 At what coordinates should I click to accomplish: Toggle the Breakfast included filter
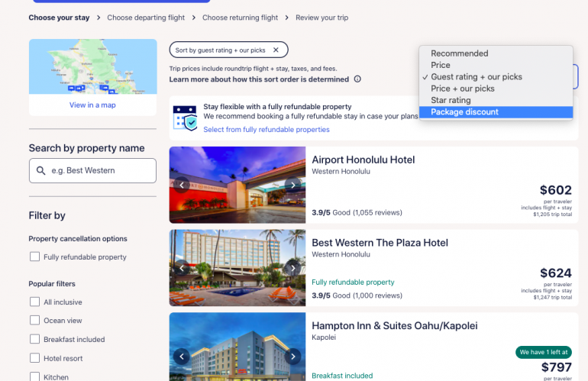[34, 340]
